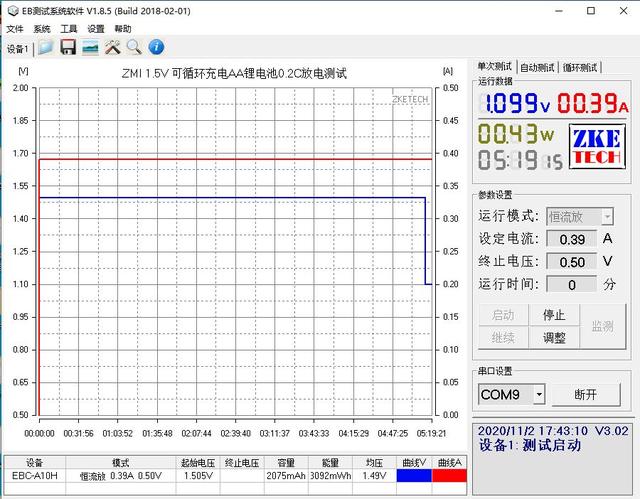Switch to the 单次测试 tab

click(495, 67)
